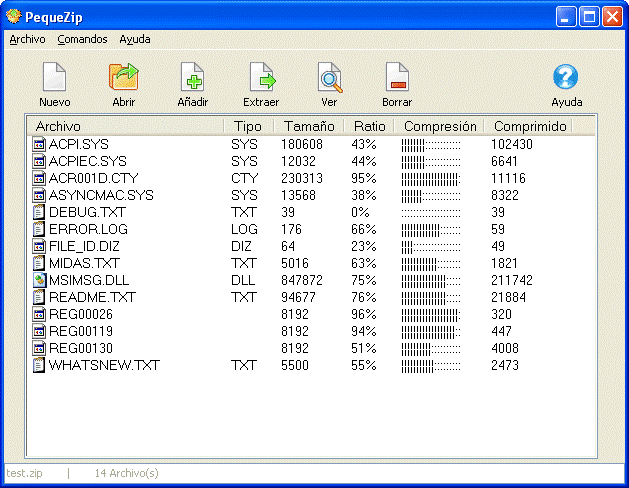This screenshot has width=629, height=488.
Task: Maximize the PequeZip window
Action: [x=589, y=17]
